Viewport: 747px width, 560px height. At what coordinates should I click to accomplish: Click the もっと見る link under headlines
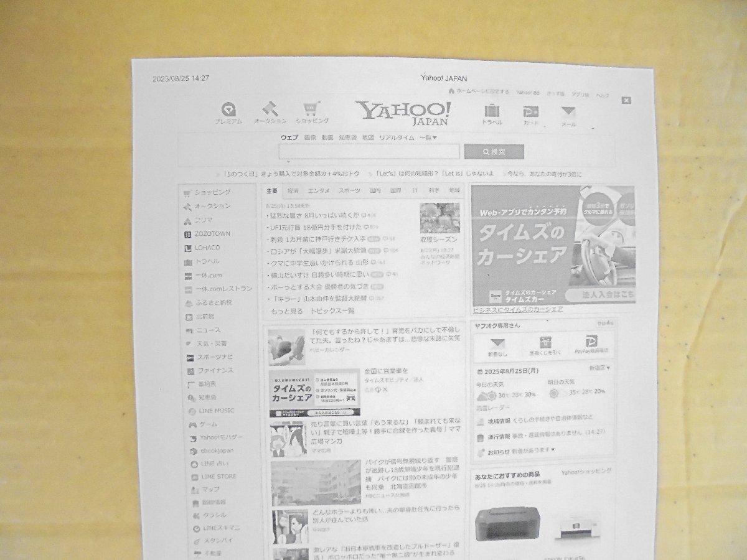pyautogui.click(x=287, y=311)
